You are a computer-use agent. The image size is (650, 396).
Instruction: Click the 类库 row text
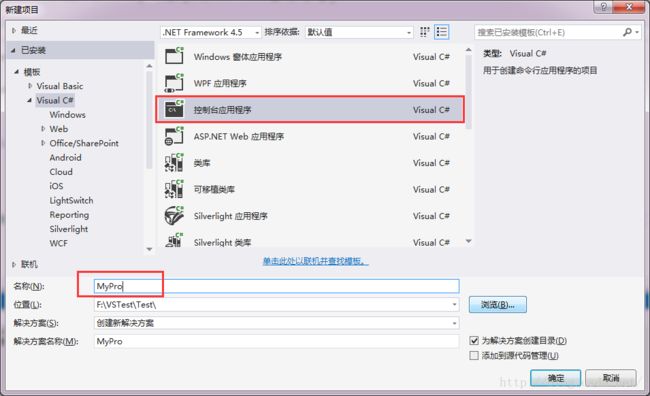coord(202,163)
